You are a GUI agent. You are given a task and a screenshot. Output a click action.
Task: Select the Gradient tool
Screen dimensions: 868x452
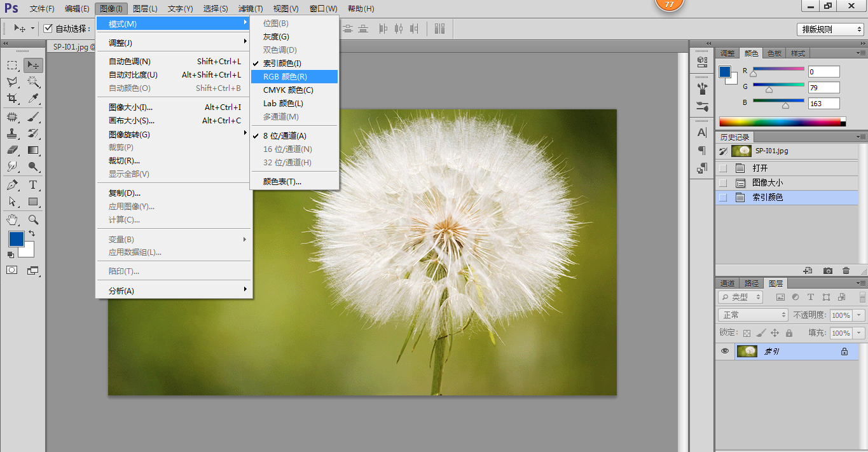click(x=33, y=150)
